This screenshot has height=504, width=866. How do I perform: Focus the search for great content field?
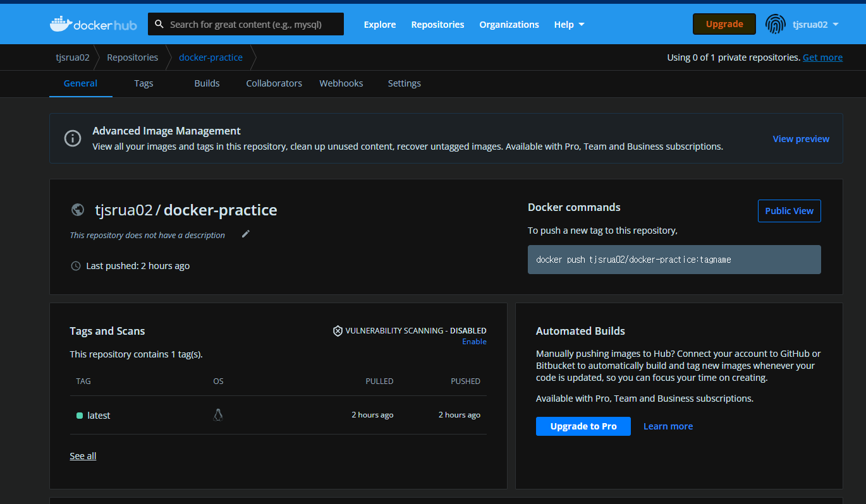(246, 24)
